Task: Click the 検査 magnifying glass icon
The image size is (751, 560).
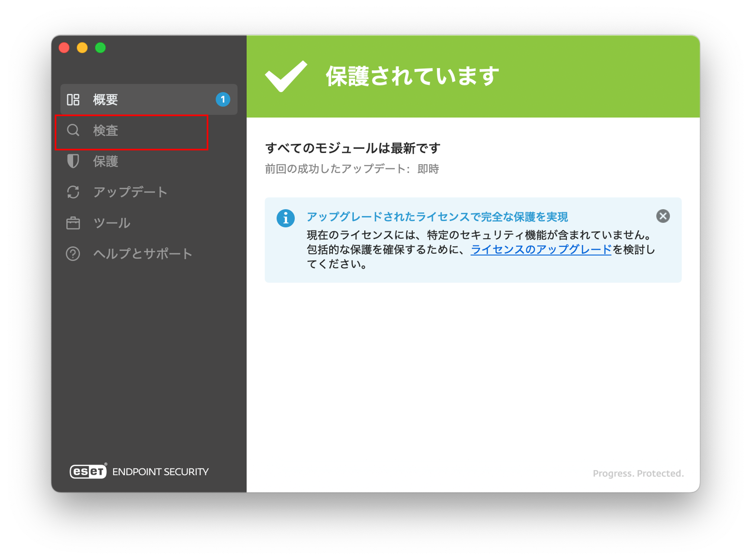Action: [73, 130]
